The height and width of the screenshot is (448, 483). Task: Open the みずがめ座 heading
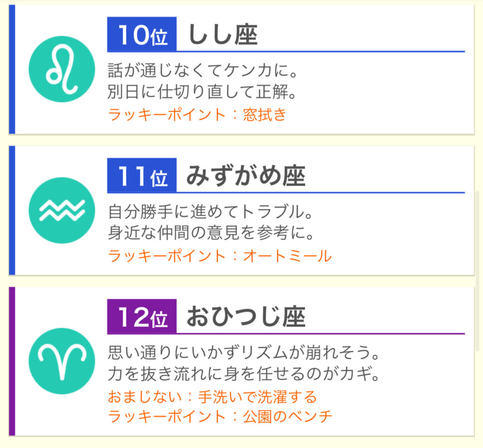pos(246,176)
